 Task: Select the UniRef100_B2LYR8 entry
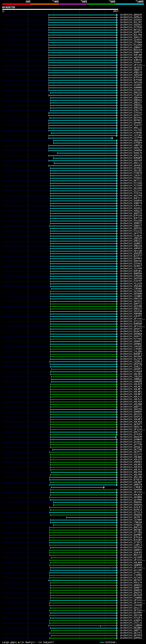tap(131, 35)
